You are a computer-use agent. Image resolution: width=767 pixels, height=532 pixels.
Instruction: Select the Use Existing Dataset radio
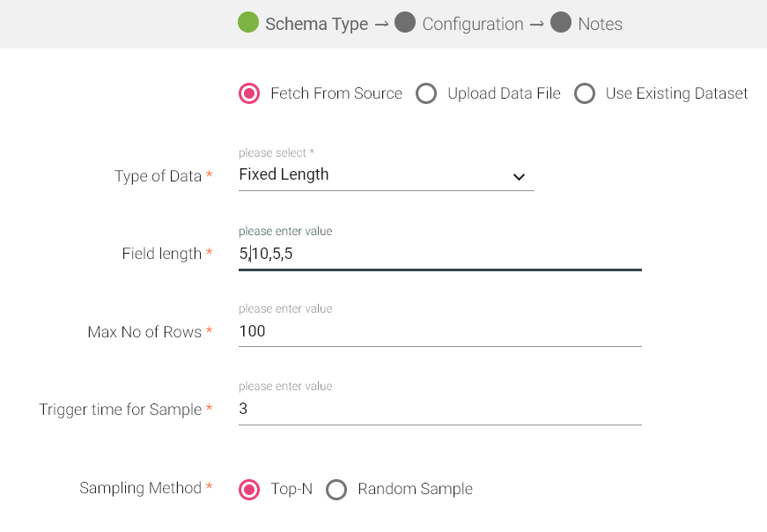[585, 93]
